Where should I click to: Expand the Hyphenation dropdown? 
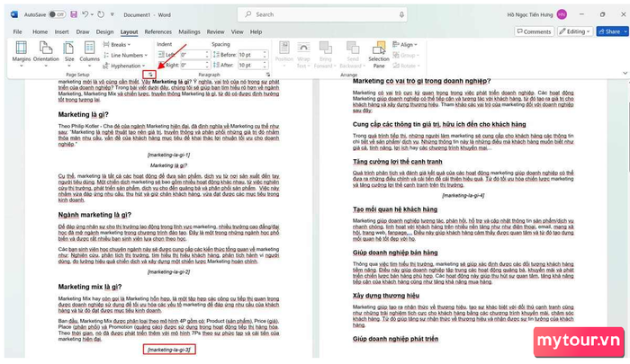click(124, 66)
